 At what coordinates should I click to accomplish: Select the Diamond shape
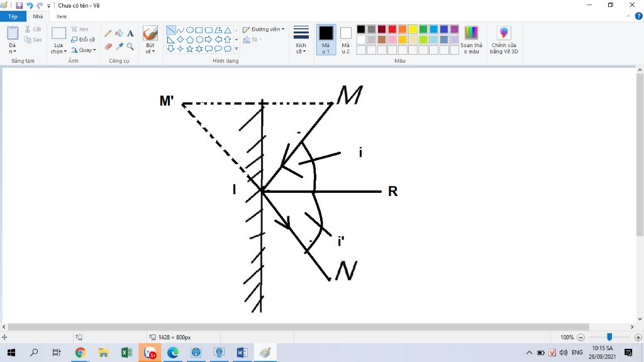pyautogui.click(x=180, y=40)
